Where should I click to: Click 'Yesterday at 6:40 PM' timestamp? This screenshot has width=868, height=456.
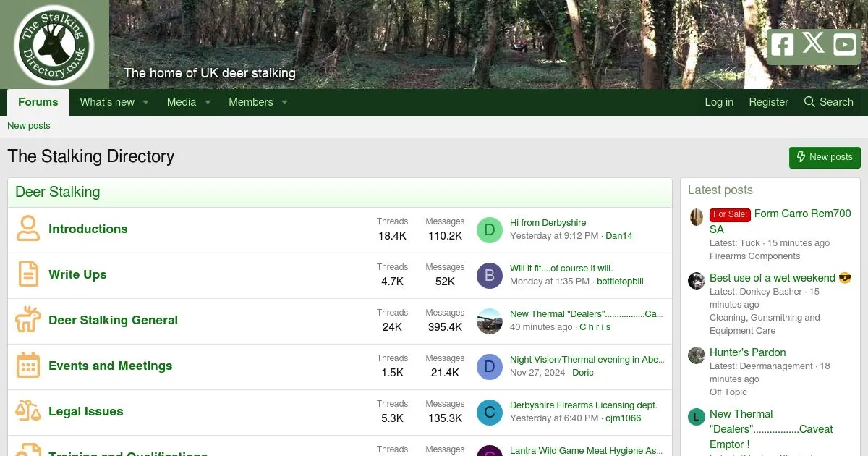[x=554, y=418]
